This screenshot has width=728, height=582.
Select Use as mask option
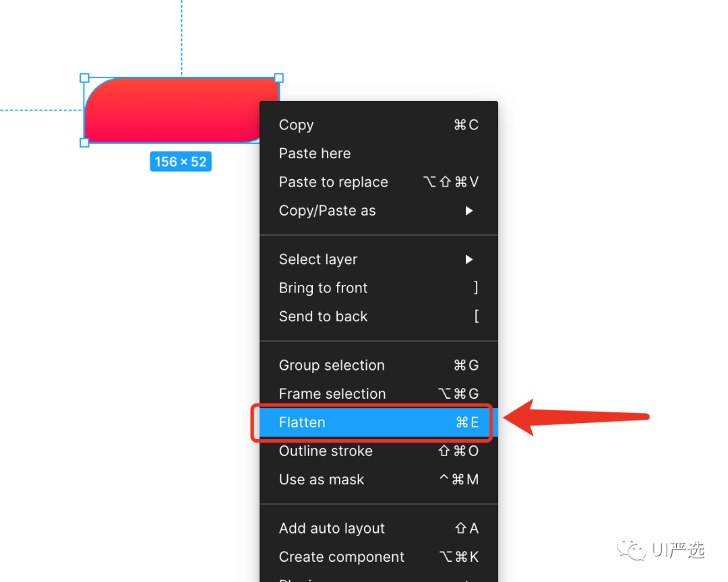378,480
